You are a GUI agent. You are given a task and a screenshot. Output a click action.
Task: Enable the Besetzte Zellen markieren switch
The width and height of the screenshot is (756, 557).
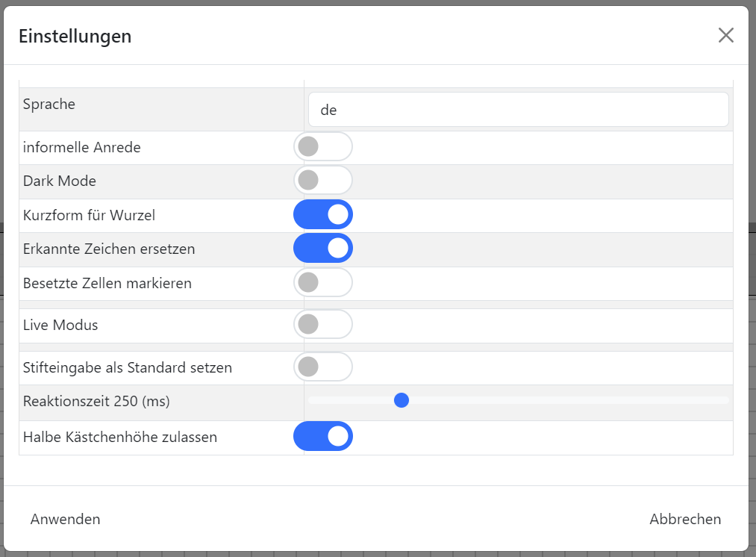[322, 283]
